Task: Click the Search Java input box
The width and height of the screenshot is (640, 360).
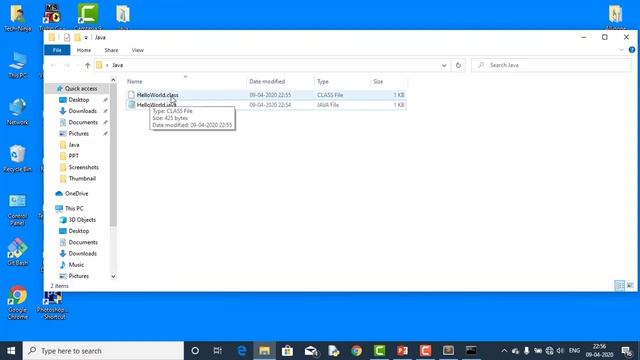Action: pos(551,65)
